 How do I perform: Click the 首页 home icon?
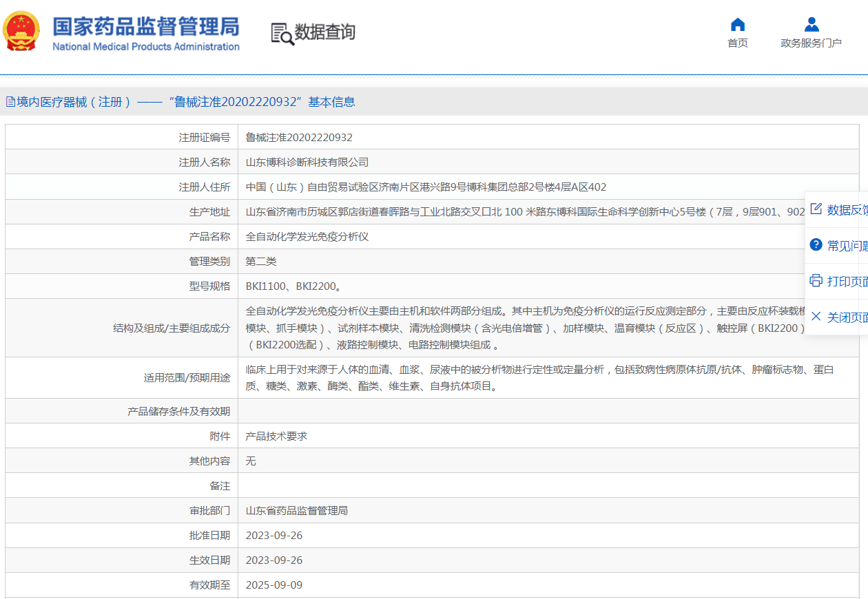(738, 25)
